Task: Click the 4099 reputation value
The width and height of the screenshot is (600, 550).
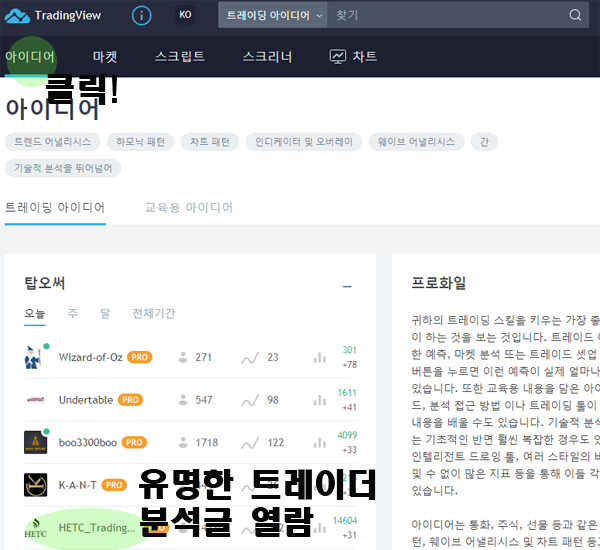Action: pos(347,435)
